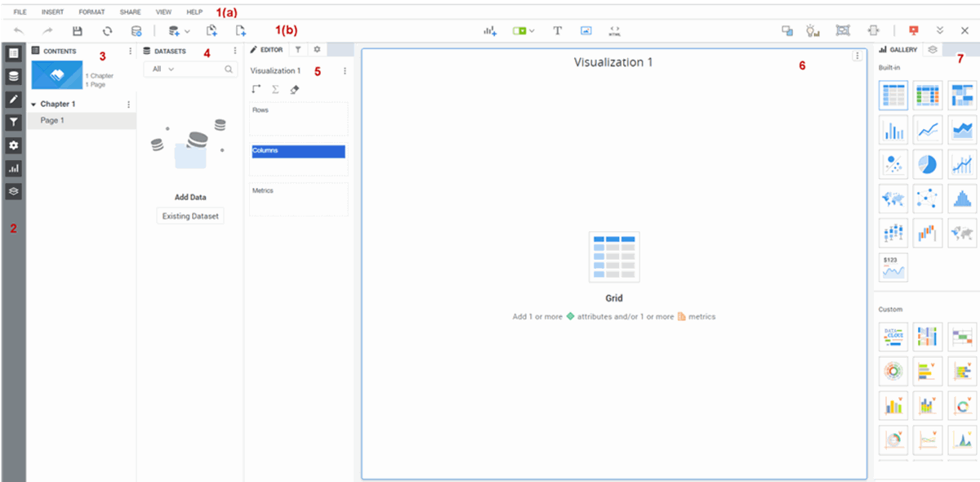Open the Format gear panel in left sidebar

coord(13,145)
